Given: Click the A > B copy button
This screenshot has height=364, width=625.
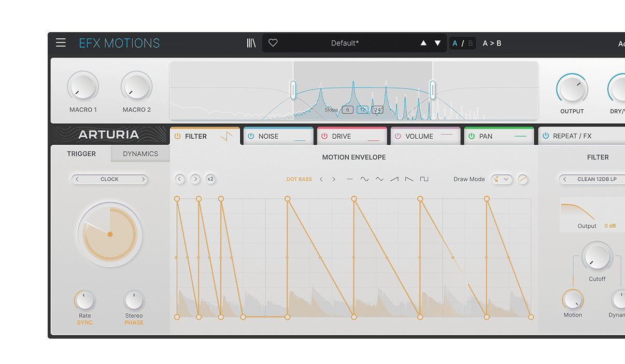Looking at the screenshot, I should (x=492, y=43).
